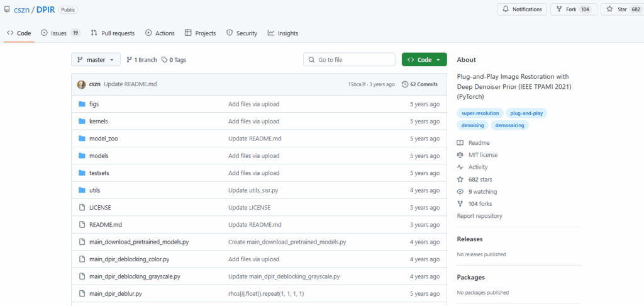Switch to the Code tab
The height and width of the screenshot is (306, 644).
click(x=19, y=33)
